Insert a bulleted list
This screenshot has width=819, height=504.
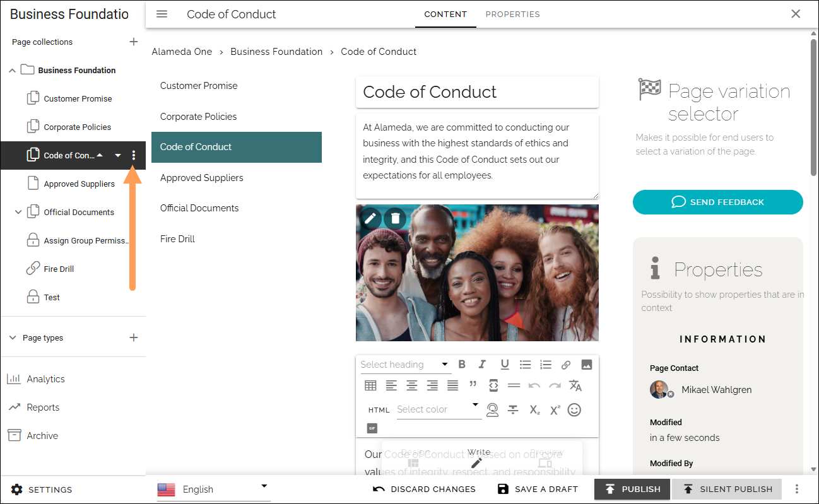coord(525,365)
